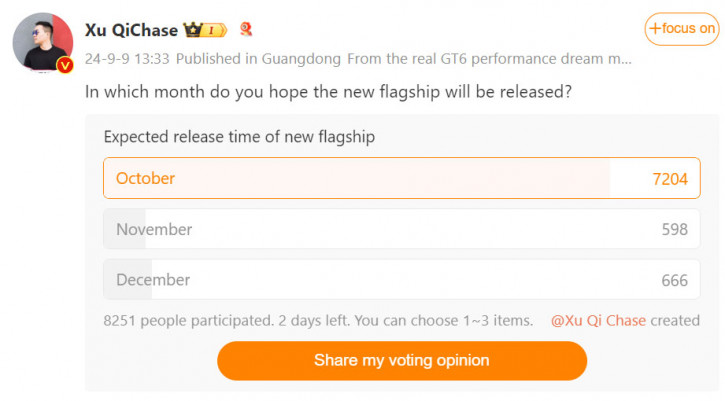Click the 24-9-9 13:33 post timestamp
725x401 pixels.
(x=127, y=59)
